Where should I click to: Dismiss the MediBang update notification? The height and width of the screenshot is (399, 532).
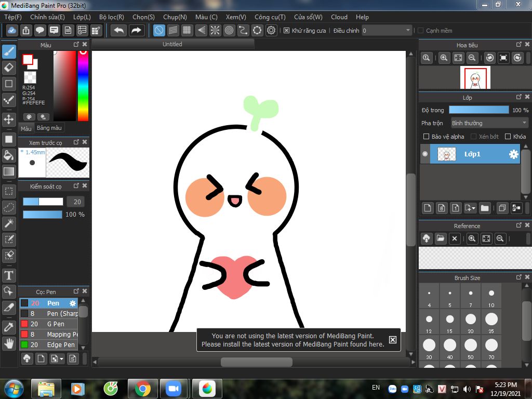[393, 340]
